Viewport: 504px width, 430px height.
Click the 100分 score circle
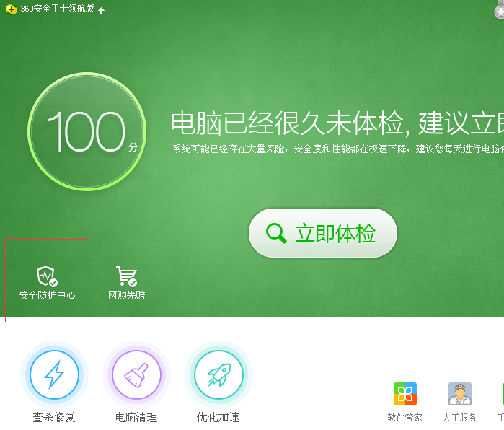(87, 131)
